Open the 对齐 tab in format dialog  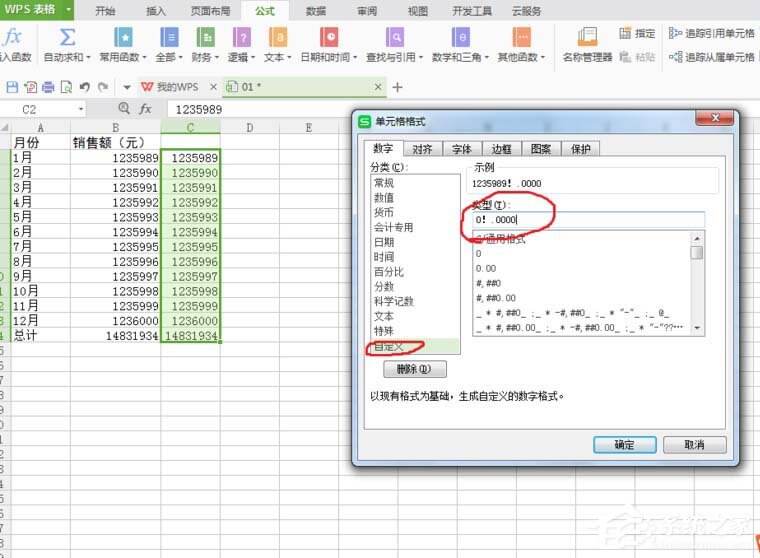click(423, 149)
